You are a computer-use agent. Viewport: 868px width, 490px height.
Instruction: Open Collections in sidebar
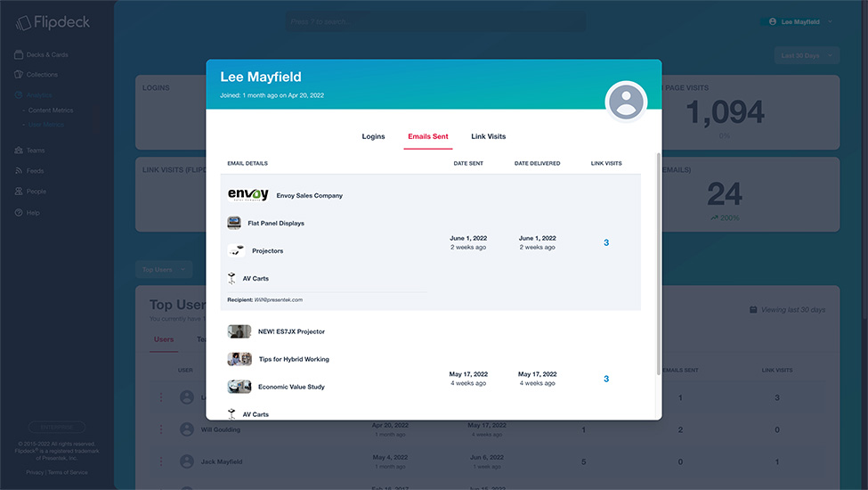[42, 75]
